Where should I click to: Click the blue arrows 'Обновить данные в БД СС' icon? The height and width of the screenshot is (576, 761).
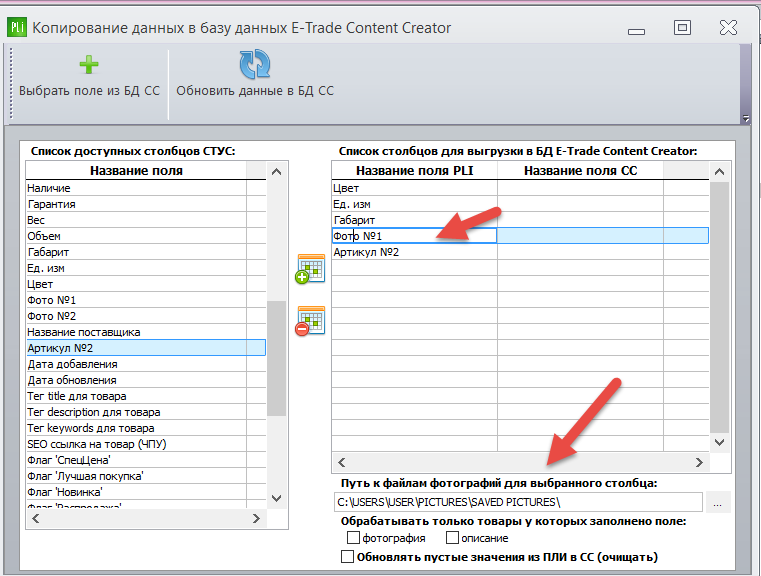[x=255, y=64]
